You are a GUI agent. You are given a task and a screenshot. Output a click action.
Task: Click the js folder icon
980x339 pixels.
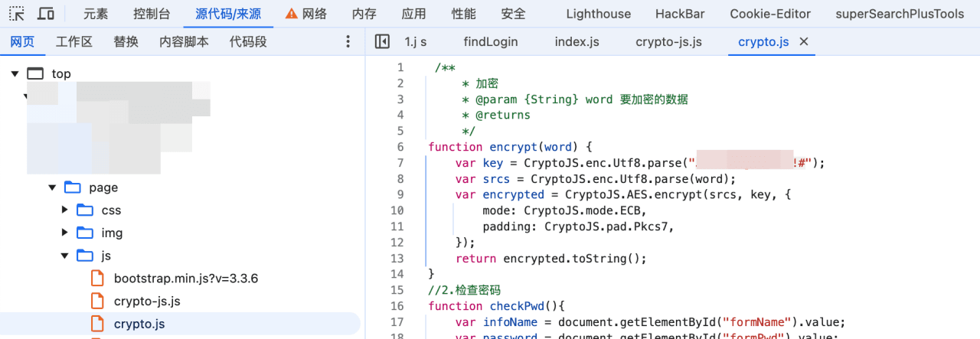85,256
